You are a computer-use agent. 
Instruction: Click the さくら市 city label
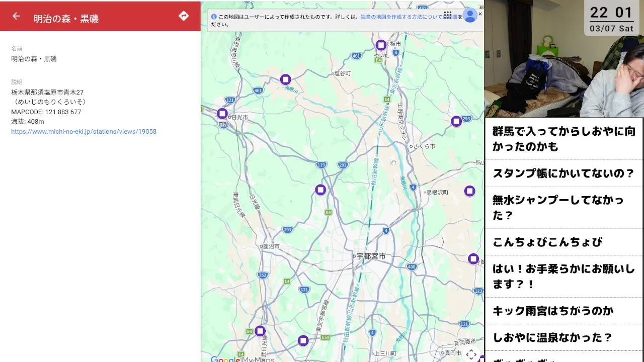pos(425,146)
